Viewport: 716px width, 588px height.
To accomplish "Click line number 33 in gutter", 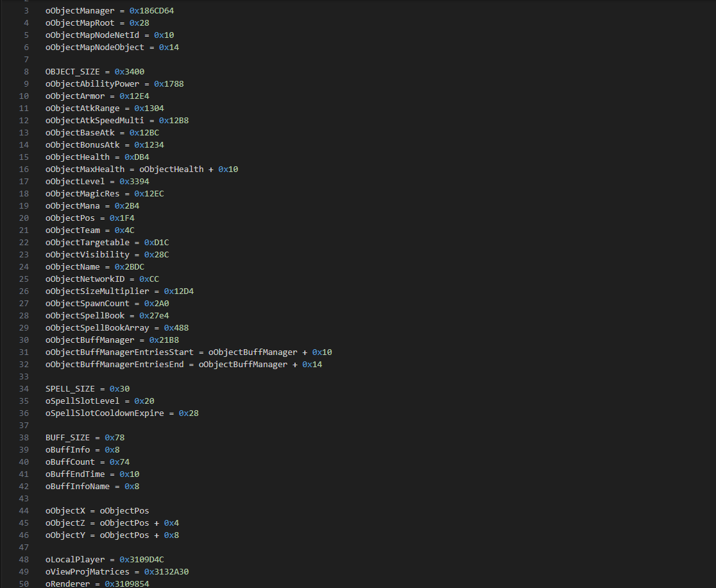I will pos(24,376).
